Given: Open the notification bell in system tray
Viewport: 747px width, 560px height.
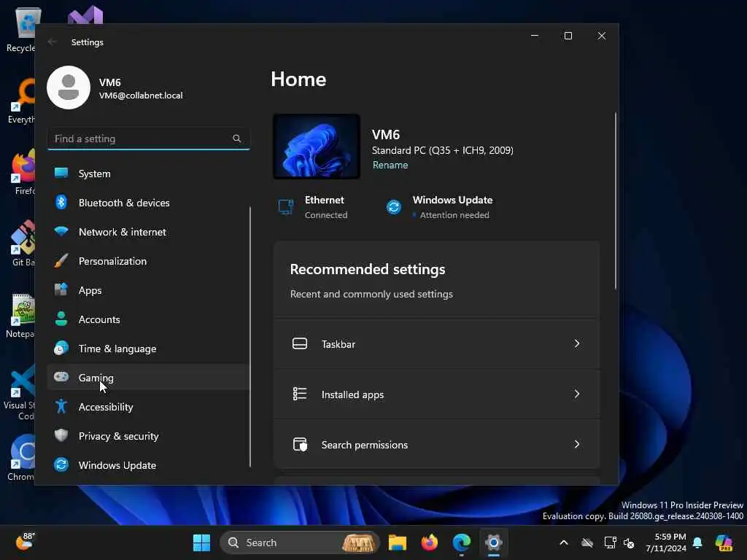Looking at the screenshot, I should 697,542.
